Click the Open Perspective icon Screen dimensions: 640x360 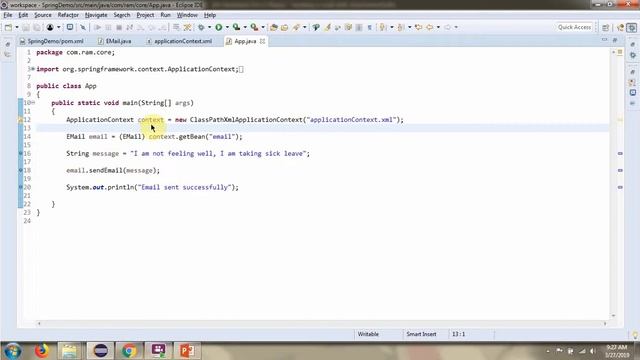tap(606, 27)
